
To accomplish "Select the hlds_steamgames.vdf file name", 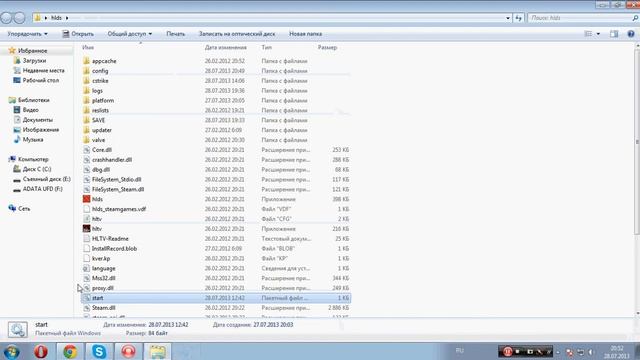I will pos(119,209).
